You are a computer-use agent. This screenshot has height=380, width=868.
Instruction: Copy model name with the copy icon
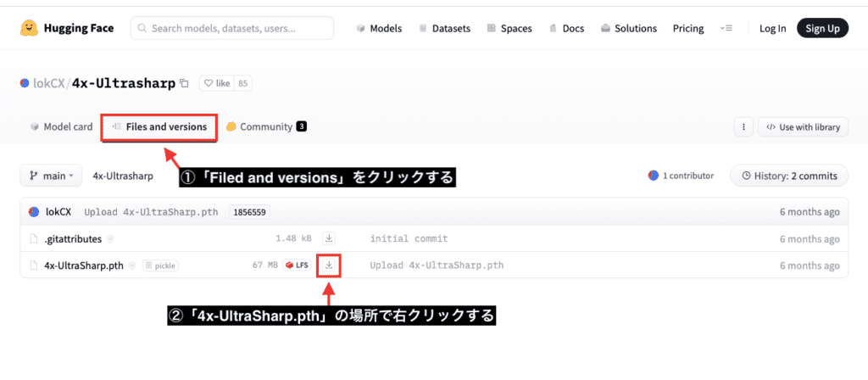pyautogui.click(x=184, y=84)
